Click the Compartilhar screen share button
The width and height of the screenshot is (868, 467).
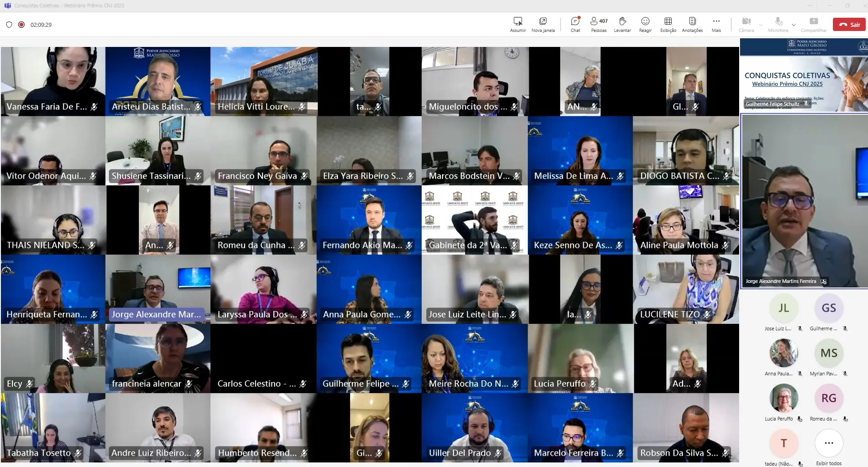pyautogui.click(x=813, y=24)
